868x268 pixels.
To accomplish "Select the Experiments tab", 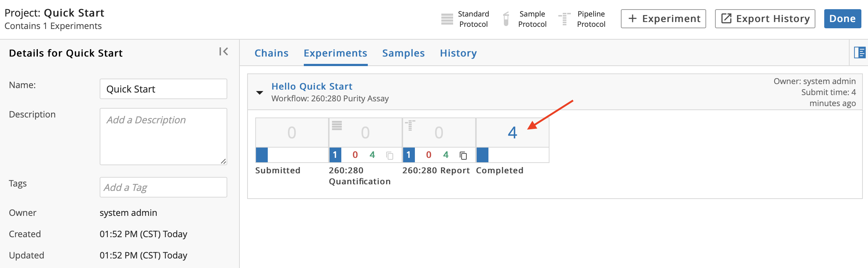I will pyautogui.click(x=335, y=53).
